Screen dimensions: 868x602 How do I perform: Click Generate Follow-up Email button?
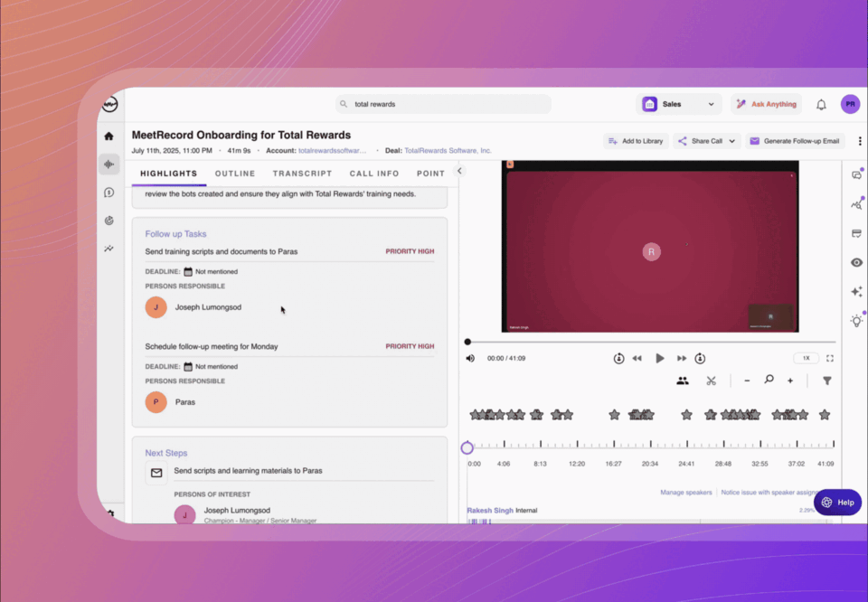(x=795, y=141)
